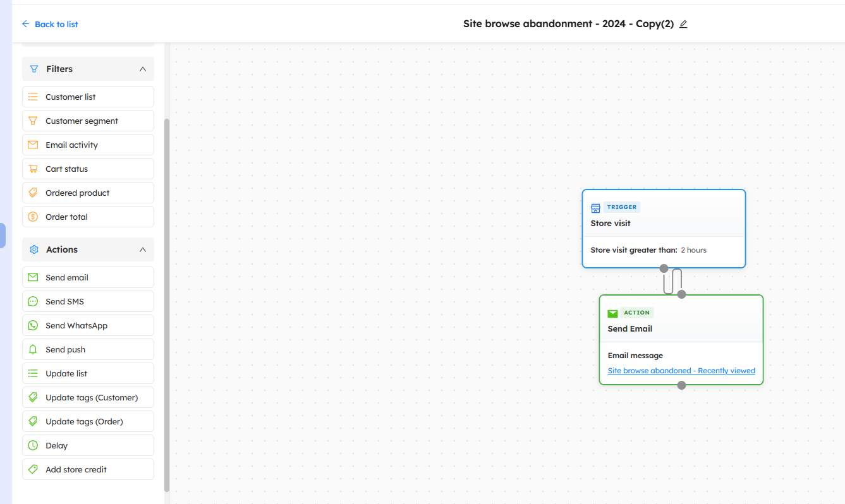Click the Send WhatsApp icon
This screenshot has height=504, width=845.
tap(33, 325)
